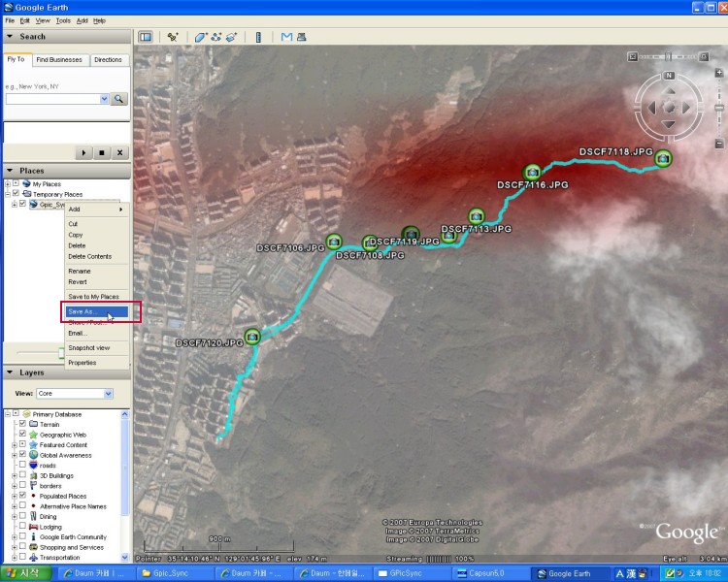Click the DSCF7118.JPG camera placemark
This screenshot has width=728, height=582.
pyautogui.click(x=663, y=158)
